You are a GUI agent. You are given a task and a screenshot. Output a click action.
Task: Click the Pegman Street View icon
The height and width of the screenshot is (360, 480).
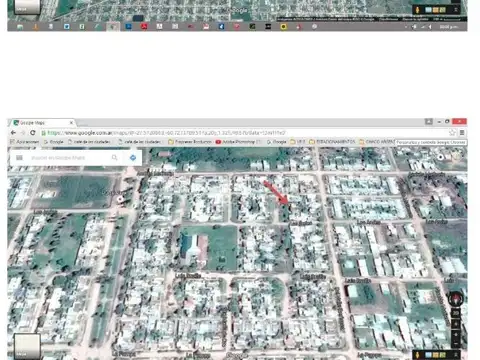[x=417, y=355]
